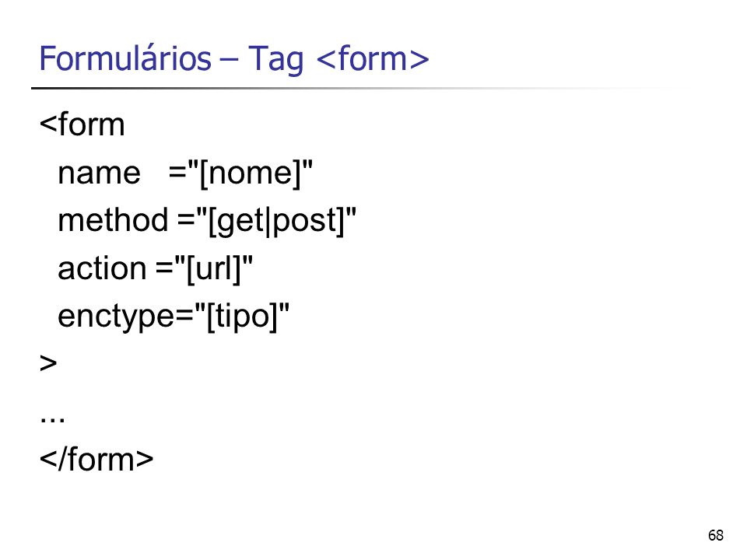
Task: Click the "<form>" text in the title
Action: (372, 58)
